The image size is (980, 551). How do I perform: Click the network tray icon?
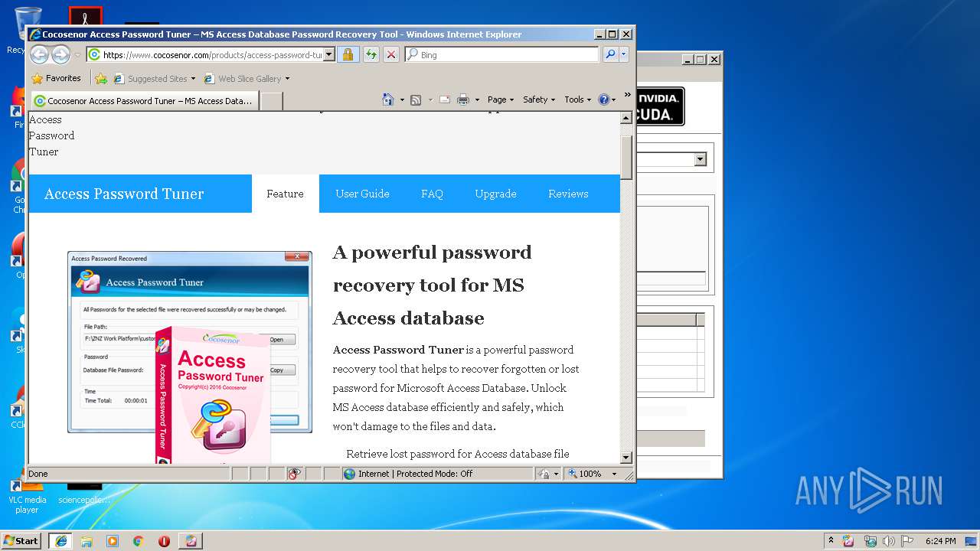tap(870, 541)
